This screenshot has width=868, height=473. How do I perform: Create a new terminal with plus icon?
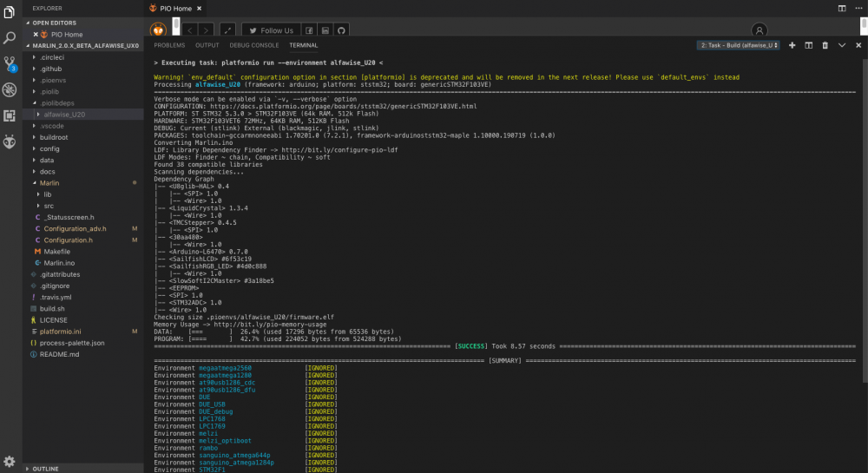click(792, 45)
